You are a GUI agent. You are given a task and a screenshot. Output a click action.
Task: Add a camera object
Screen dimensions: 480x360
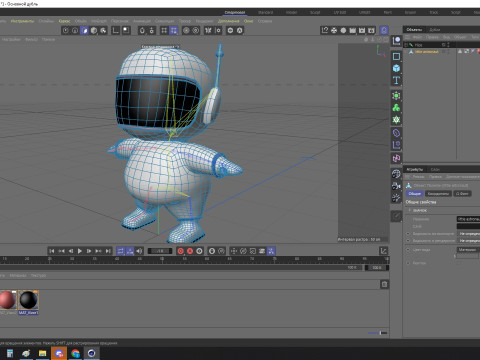tap(396, 186)
